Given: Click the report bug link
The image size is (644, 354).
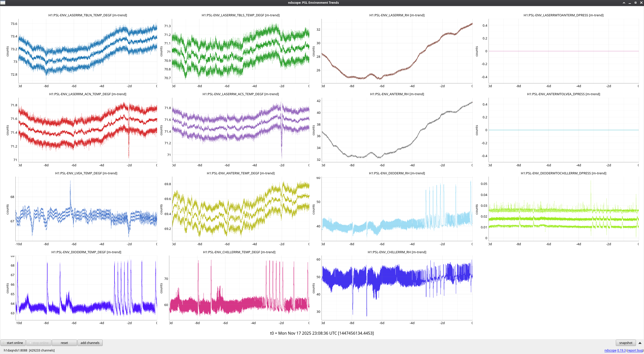Looking at the screenshot, I should (635, 350).
